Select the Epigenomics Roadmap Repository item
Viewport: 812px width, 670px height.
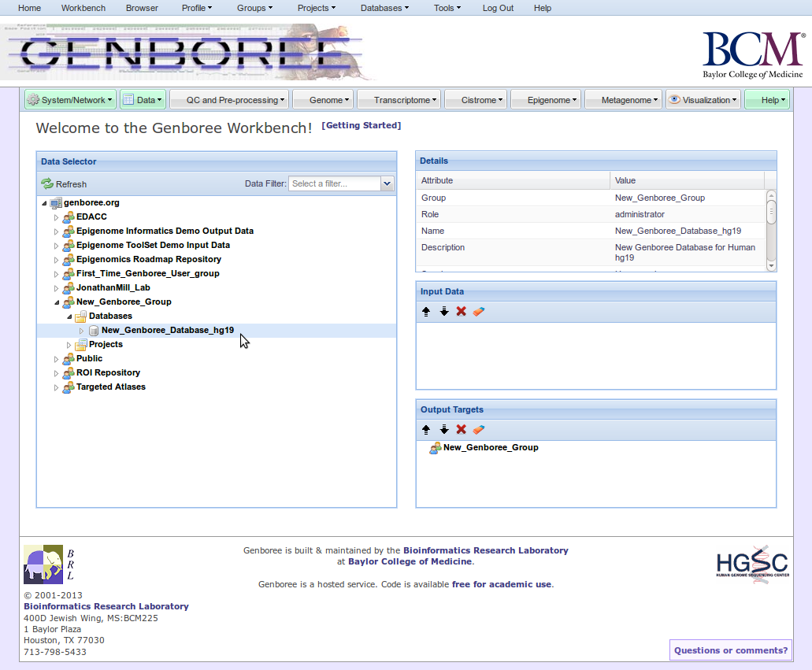pos(148,260)
